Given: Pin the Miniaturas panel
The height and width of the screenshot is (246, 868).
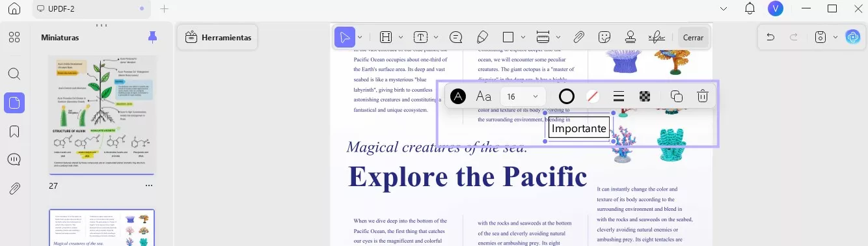Looking at the screenshot, I should (x=152, y=37).
